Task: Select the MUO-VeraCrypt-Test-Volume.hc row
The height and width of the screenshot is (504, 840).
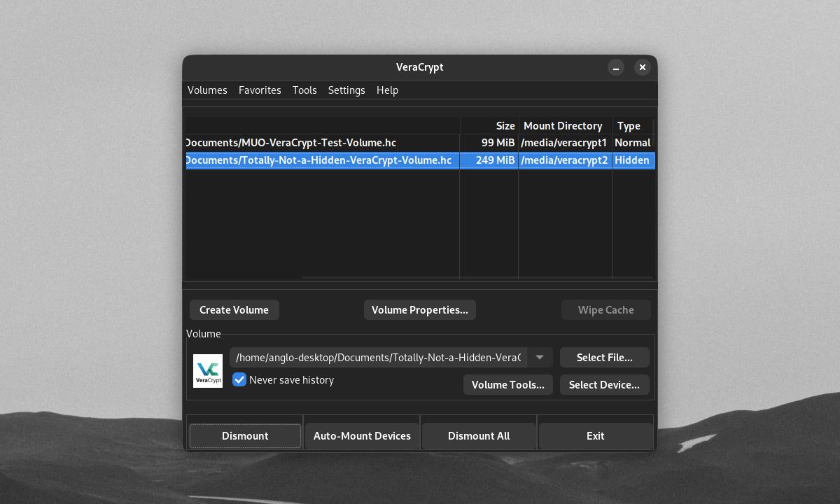Action: click(x=420, y=143)
